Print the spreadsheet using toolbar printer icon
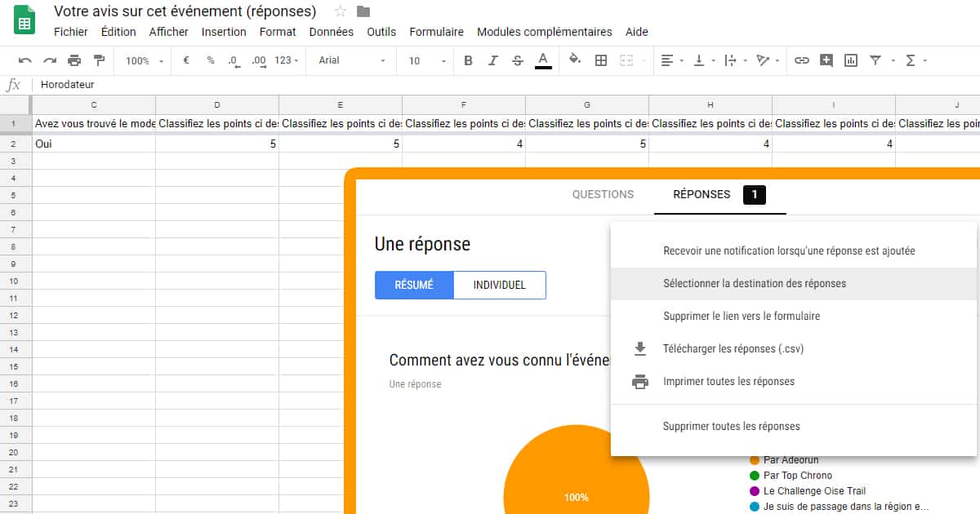Screen dimensions: 980x514 point(74,60)
